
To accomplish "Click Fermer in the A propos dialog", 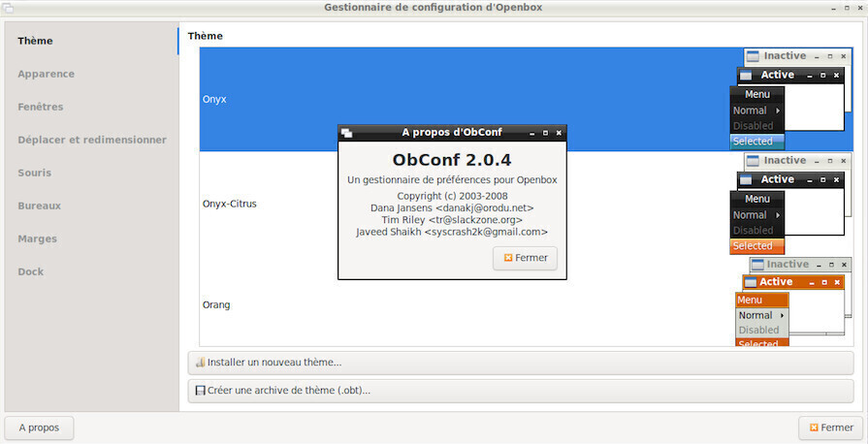I will tap(525, 258).
